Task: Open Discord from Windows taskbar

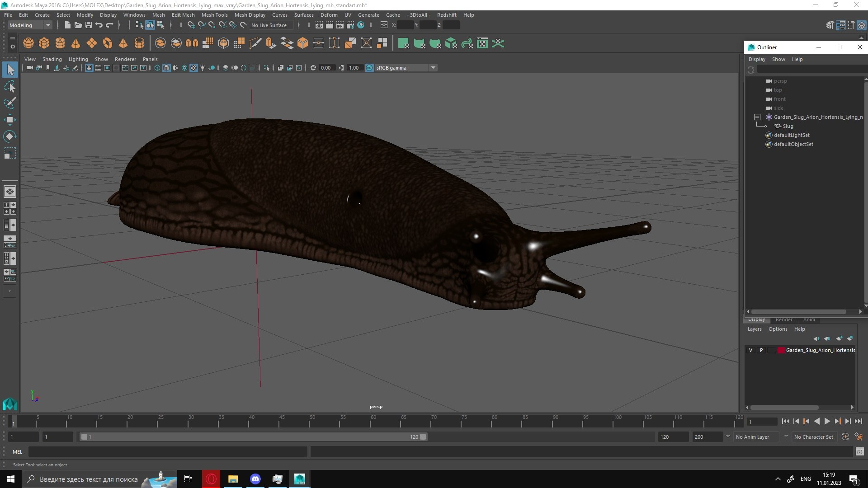Action: 255,479
